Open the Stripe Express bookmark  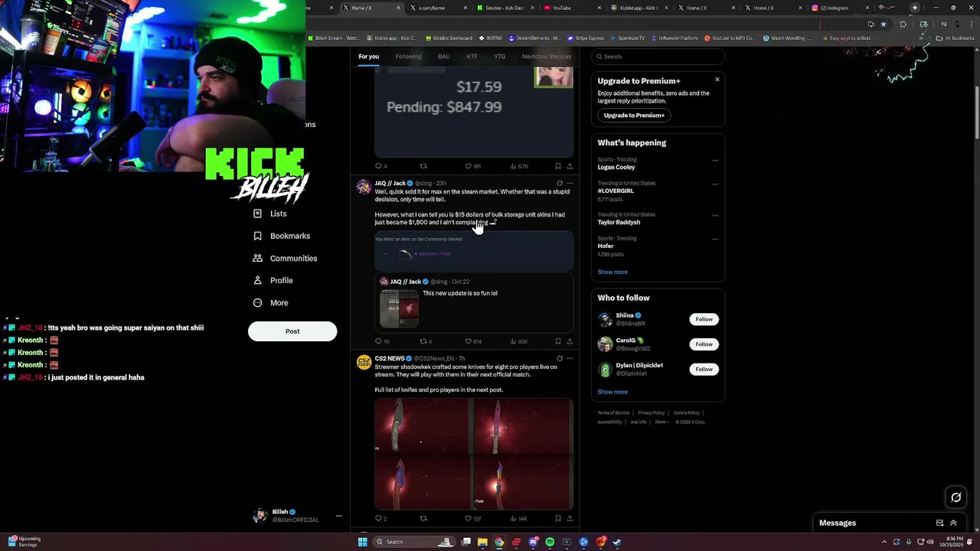[586, 37]
